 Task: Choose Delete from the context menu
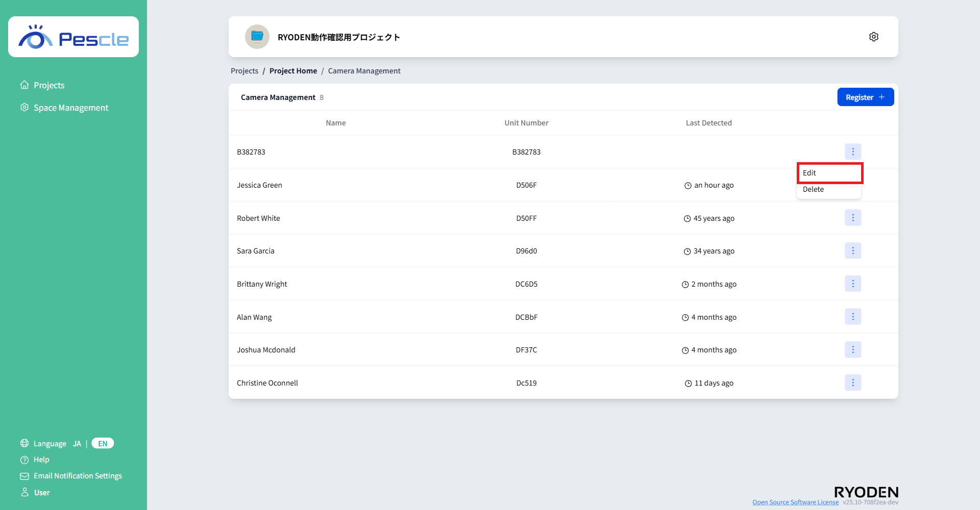pyautogui.click(x=814, y=189)
